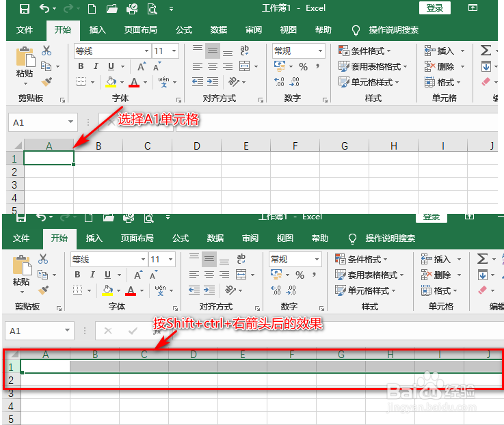Toggle Bold in the bottom window
Screen dimensions: 504x425
77,275
